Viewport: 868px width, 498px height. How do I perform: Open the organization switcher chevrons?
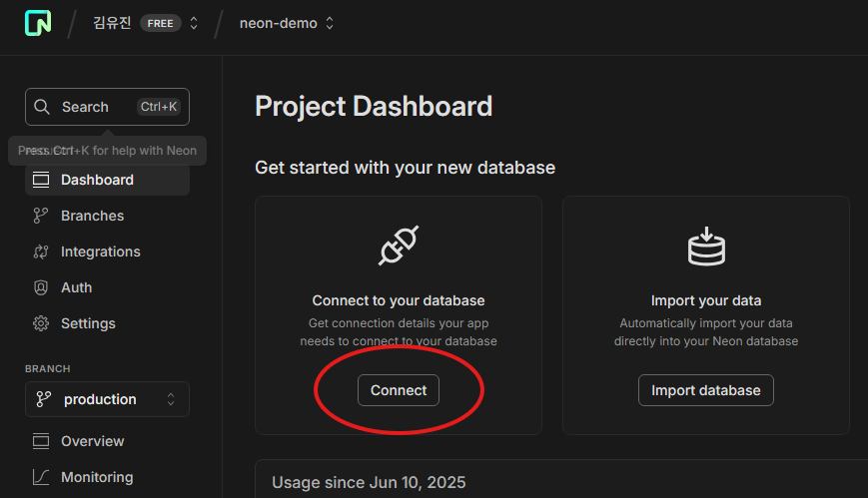point(194,23)
